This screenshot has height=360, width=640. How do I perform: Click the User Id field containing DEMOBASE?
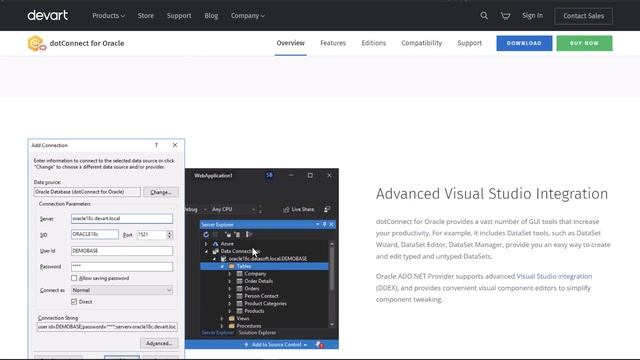(122, 251)
